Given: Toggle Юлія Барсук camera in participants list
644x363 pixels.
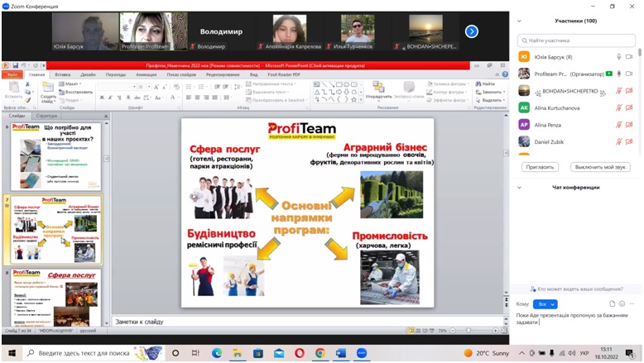Looking at the screenshot, I should coord(629,57).
